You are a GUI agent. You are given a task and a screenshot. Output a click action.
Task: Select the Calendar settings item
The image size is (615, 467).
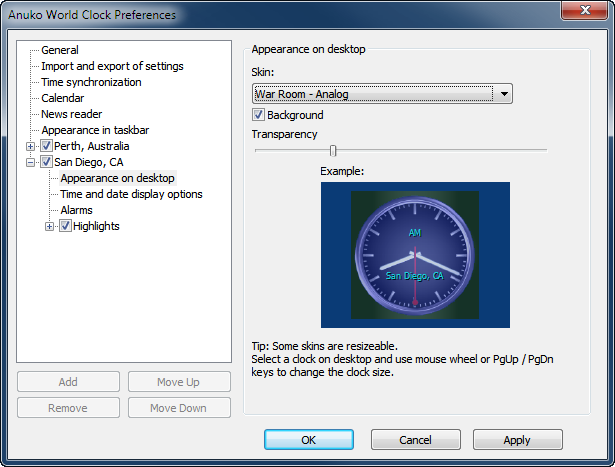pos(62,98)
